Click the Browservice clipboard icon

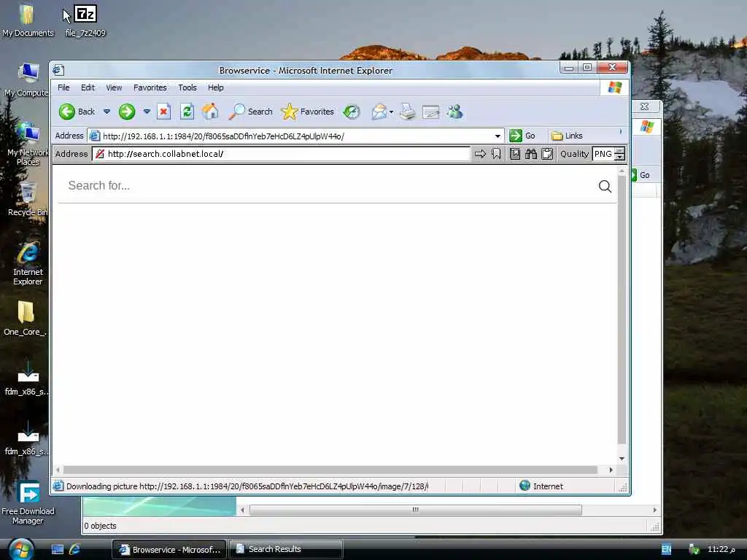tap(547, 154)
